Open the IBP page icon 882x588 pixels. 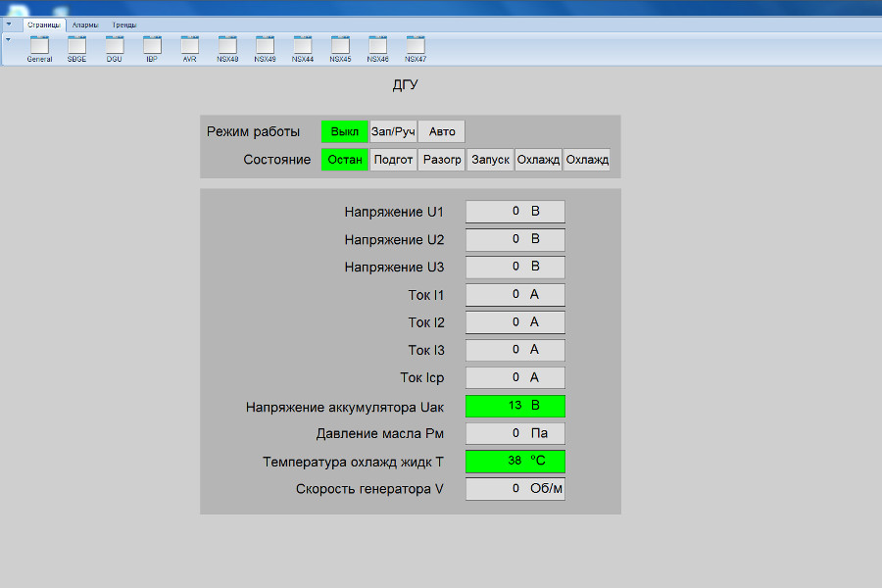coord(152,49)
